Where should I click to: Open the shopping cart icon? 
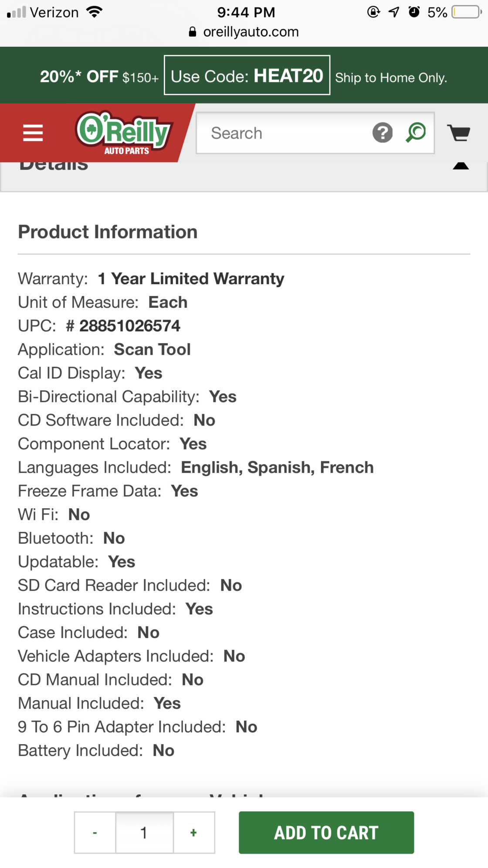pyautogui.click(x=459, y=133)
